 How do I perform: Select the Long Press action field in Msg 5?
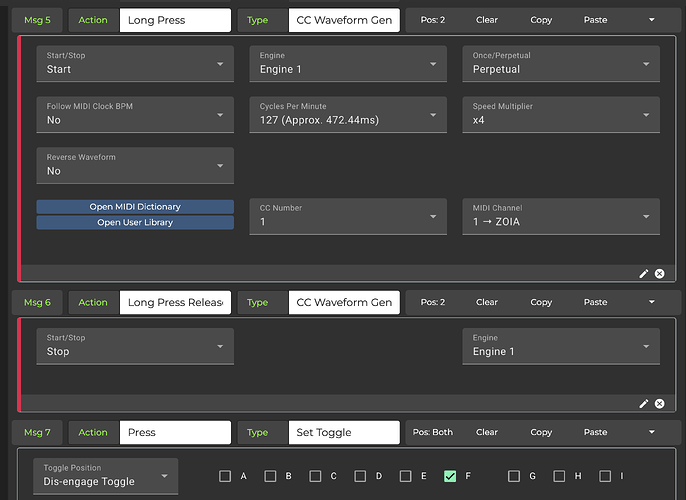pos(174,20)
